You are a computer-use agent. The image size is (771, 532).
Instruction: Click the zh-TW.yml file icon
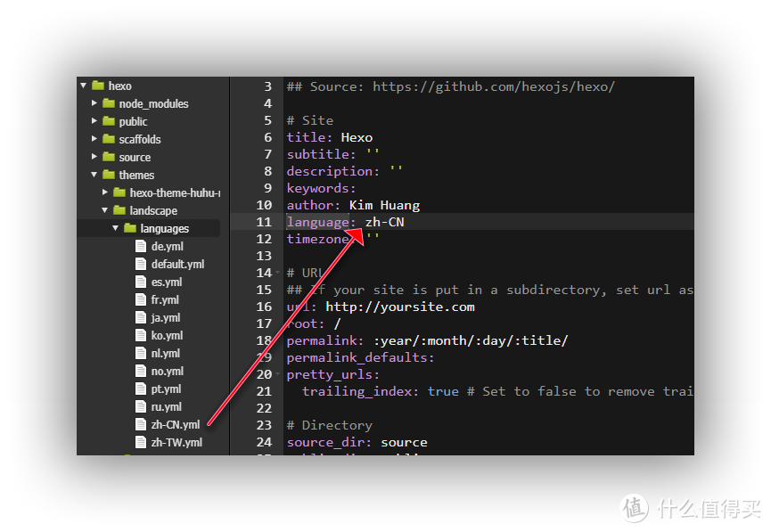141,442
